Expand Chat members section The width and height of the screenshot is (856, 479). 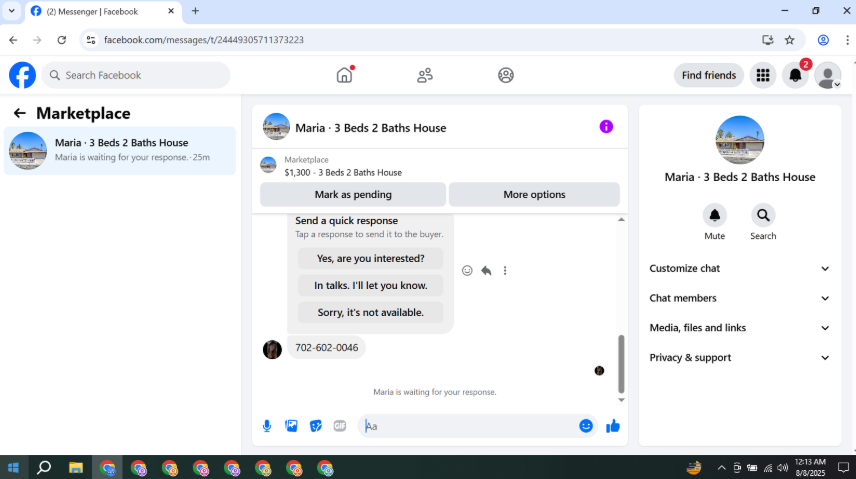pos(740,298)
